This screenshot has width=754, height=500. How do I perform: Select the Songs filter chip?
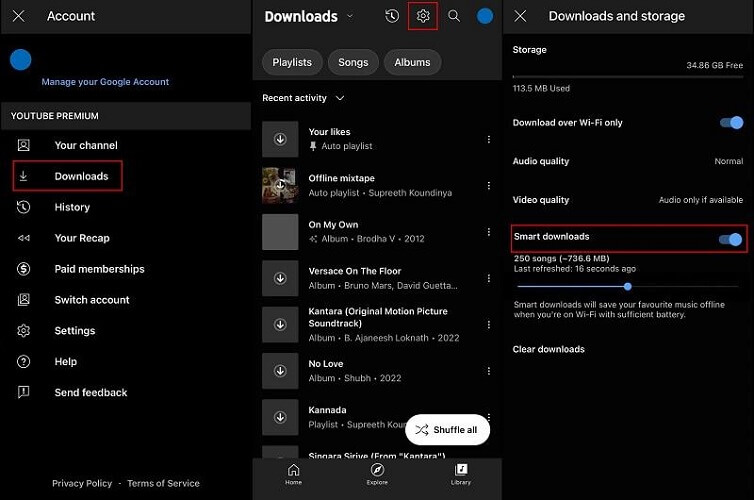[353, 62]
